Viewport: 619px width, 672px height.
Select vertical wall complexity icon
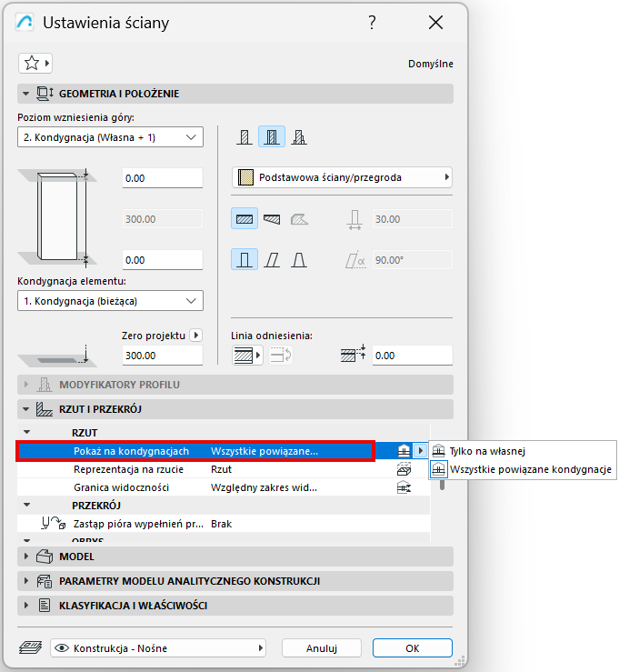pos(245,260)
